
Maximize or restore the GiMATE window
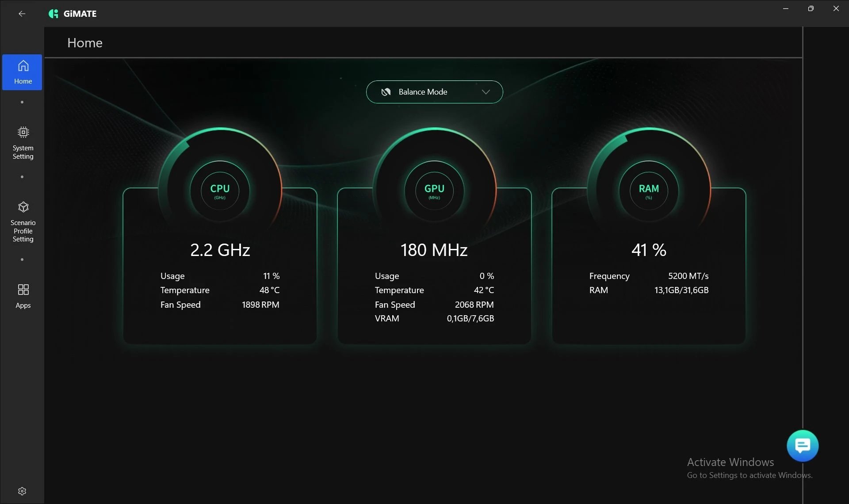pos(811,8)
